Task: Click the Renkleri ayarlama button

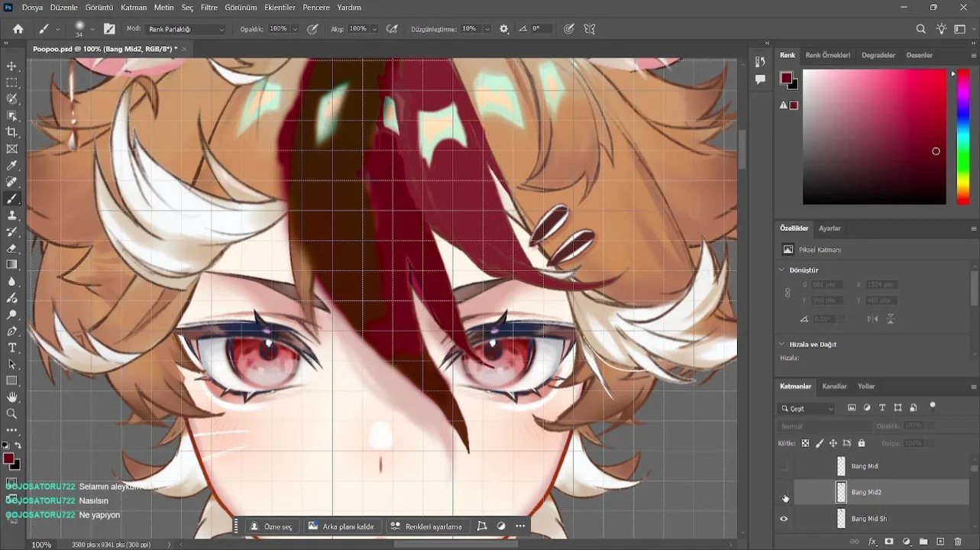Action: coord(426,526)
